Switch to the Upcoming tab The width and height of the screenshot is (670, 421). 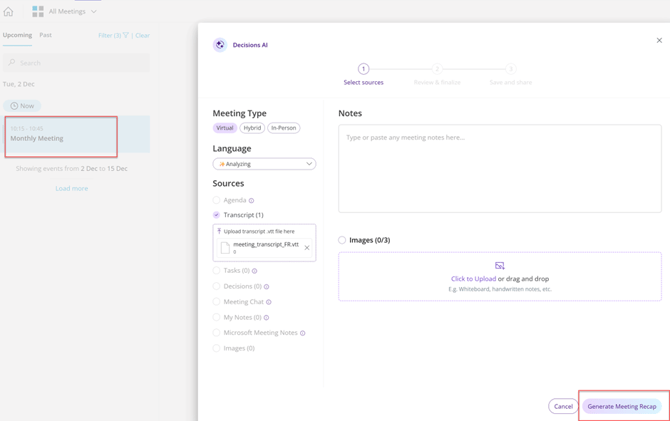coord(17,35)
